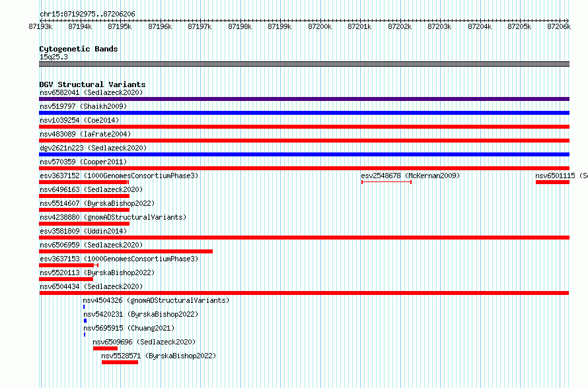588x388 pixels.
Task: Open variant nsv6509696 (Sedlazeck2020) label
Action: tap(144, 342)
